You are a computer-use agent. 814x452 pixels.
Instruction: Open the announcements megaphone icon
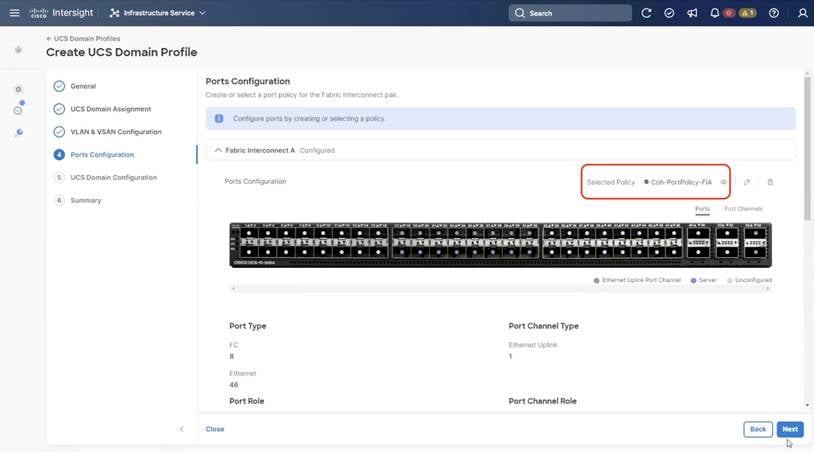pos(692,13)
